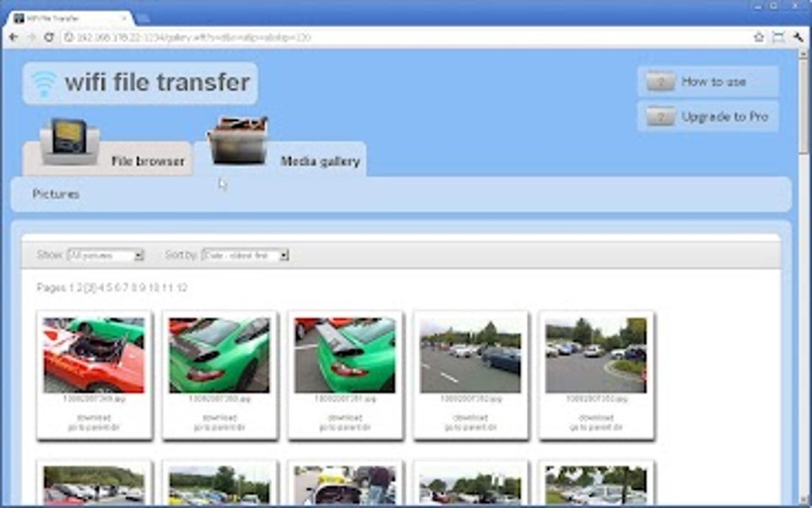Click download under the red race car picture

pyautogui.click(x=94, y=417)
